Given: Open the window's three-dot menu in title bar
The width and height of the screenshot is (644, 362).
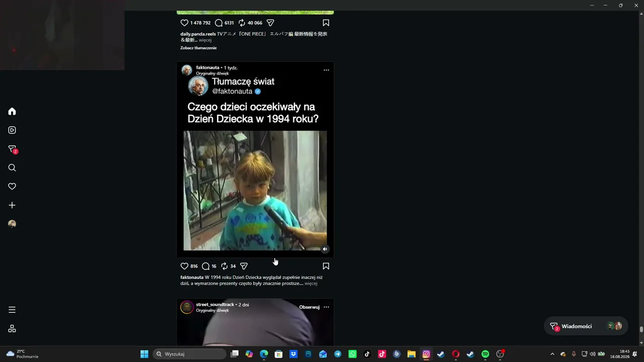Looking at the screenshot, I should click(x=592, y=5).
